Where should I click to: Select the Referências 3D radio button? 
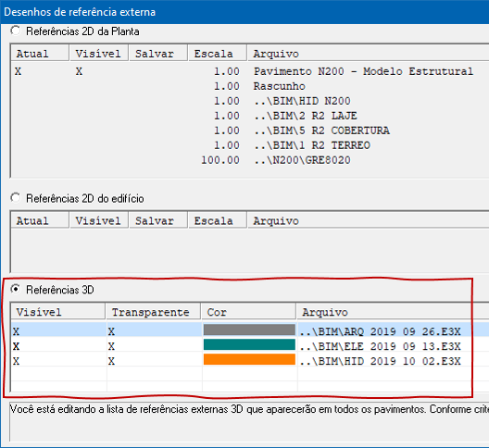(15, 290)
